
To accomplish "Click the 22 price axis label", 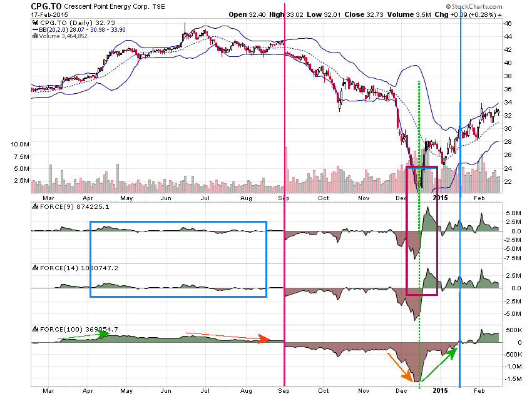I will point(508,181).
